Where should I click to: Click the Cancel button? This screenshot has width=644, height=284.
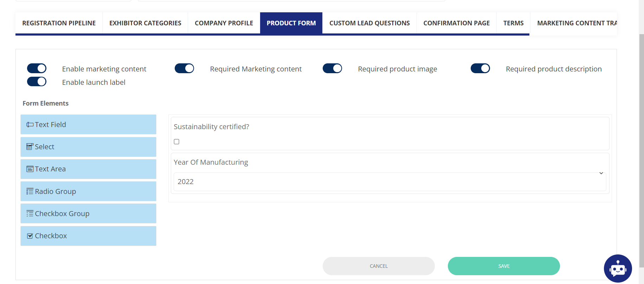coord(379,266)
